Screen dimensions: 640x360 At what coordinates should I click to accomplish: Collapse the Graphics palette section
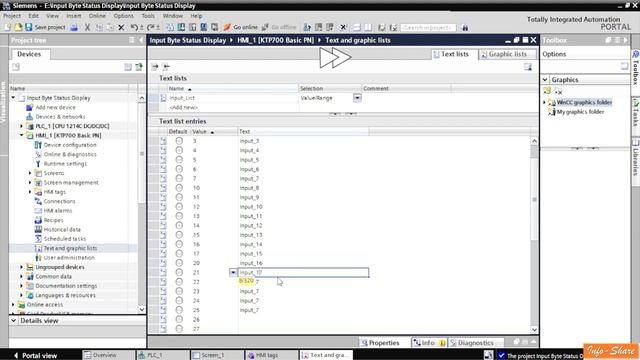tap(545, 80)
